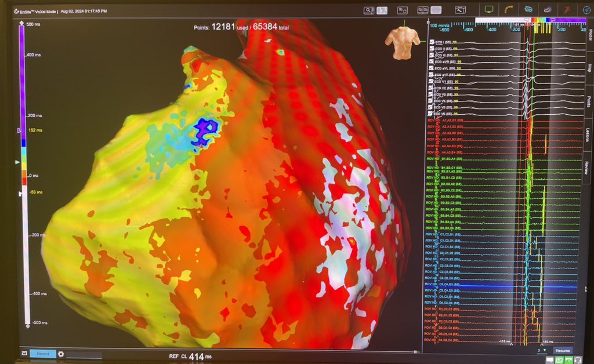The image size is (594, 364).
Task: Toggle the ECG V4 channel checkbox
Action: [431, 101]
